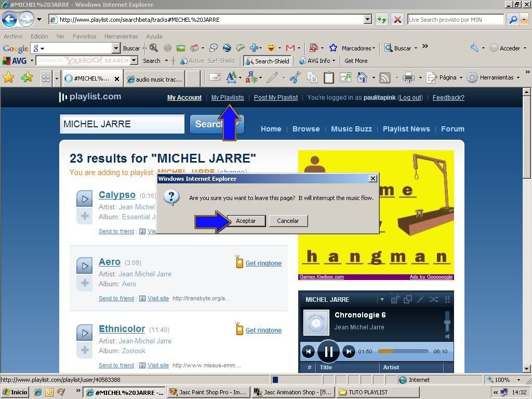The width and height of the screenshot is (532, 399).
Task: Open the My Playlists link
Action: tap(228, 98)
